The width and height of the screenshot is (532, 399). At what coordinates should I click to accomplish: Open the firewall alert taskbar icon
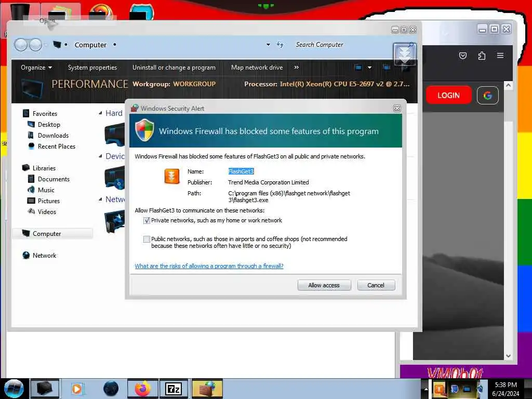click(x=207, y=389)
